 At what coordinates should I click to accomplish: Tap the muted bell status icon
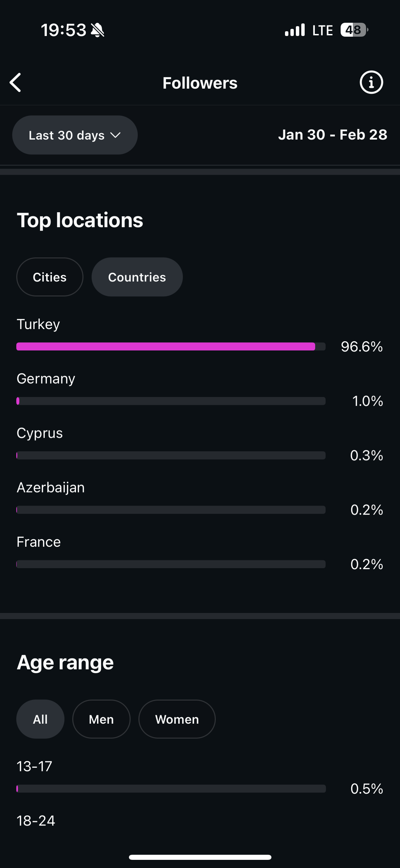pyautogui.click(x=98, y=30)
